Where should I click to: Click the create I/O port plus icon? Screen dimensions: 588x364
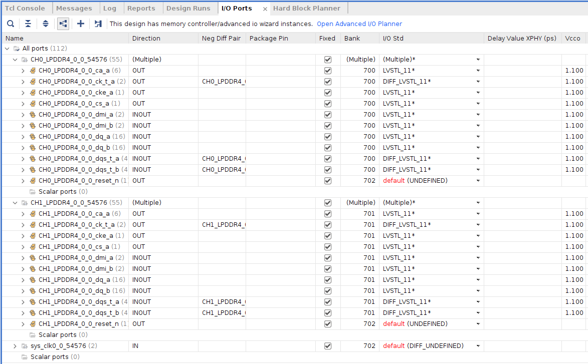point(80,24)
